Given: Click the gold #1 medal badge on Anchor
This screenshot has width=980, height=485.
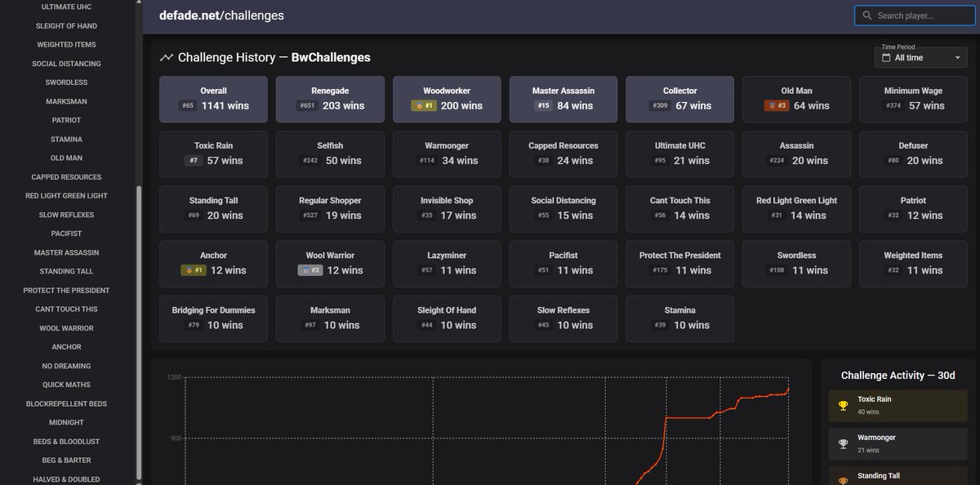Looking at the screenshot, I should click(194, 270).
